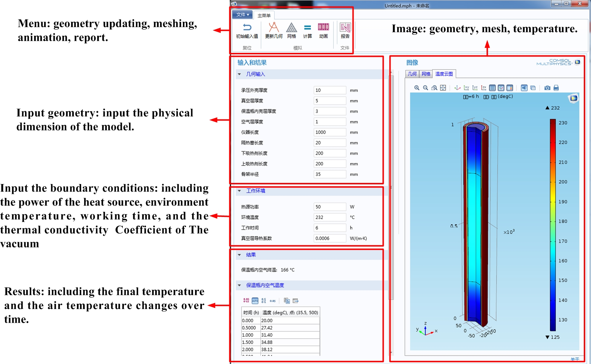This screenshot has height=364, width=591.
Task: Click the Compute (计算) icon
Action: tap(307, 28)
